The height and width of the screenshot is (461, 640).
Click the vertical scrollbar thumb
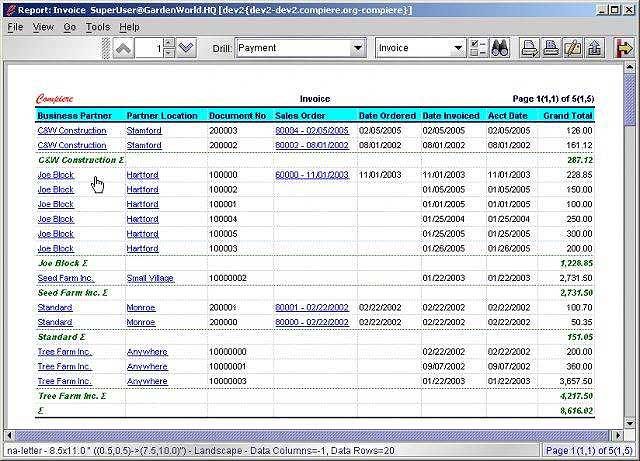[630, 99]
